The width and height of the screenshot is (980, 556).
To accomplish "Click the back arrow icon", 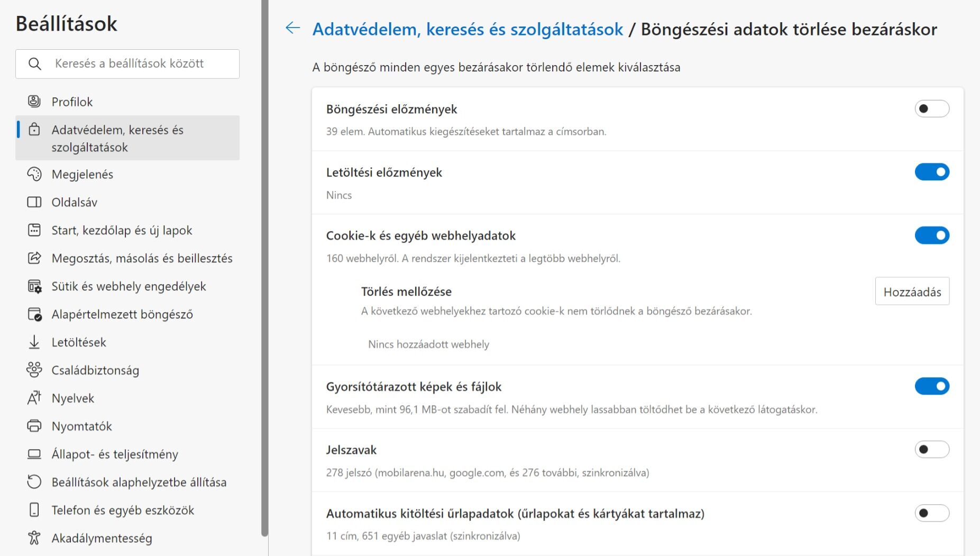I will [292, 28].
